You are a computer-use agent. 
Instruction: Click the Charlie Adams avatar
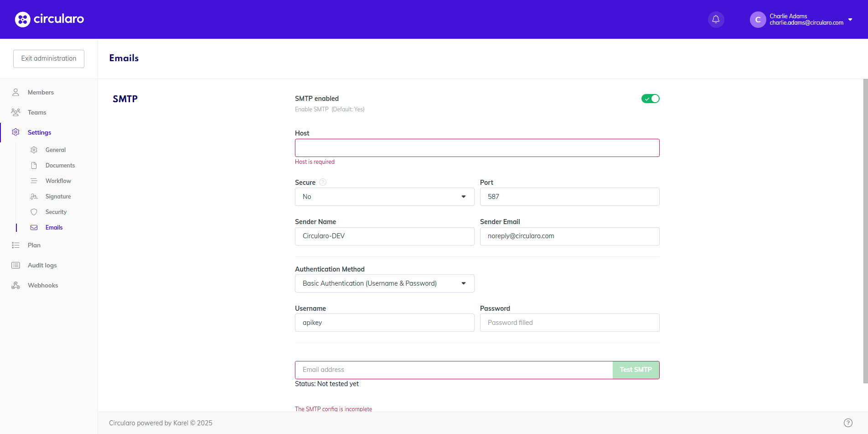[758, 20]
